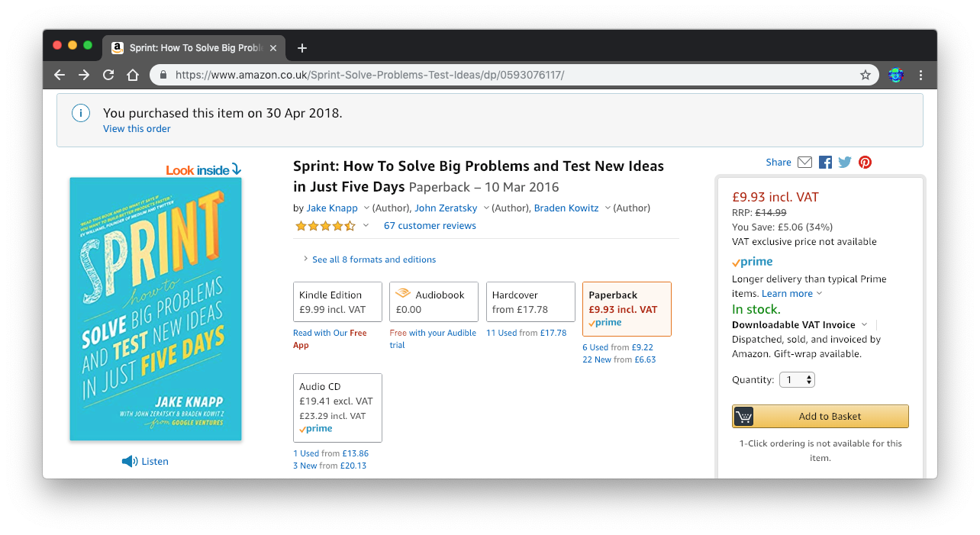Image resolution: width=980 pixels, height=535 pixels.
Task: Select the Audiobook format
Action: 434,302
